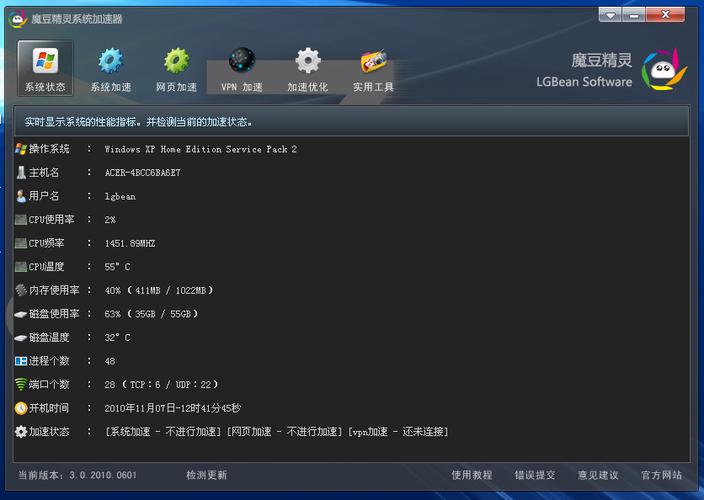Select the username value lgbean
Image resolution: width=704 pixels, height=500 pixels.
point(120,197)
